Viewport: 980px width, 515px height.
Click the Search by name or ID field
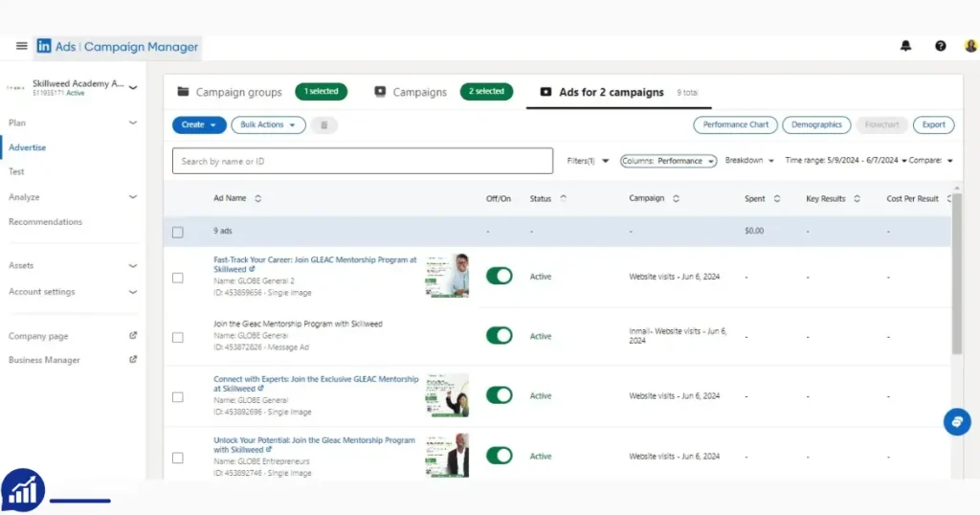pos(363,161)
